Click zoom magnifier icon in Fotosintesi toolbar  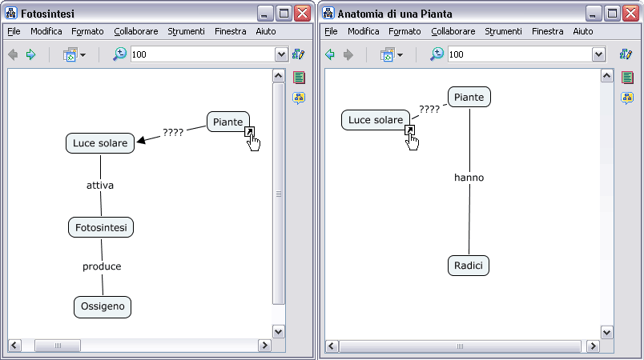click(119, 54)
